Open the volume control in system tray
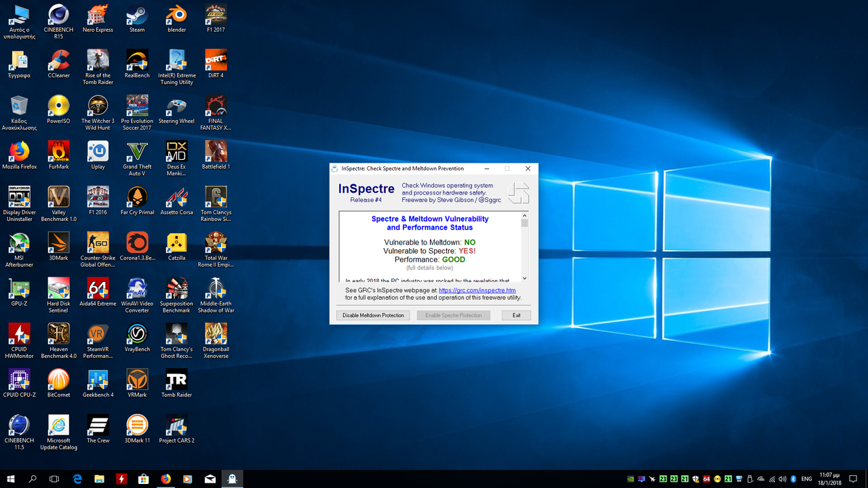Screen dimensions: 868x488 (783, 479)
